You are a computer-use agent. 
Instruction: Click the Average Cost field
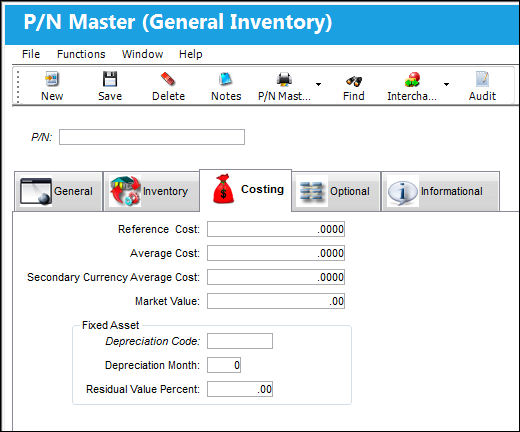point(276,253)
